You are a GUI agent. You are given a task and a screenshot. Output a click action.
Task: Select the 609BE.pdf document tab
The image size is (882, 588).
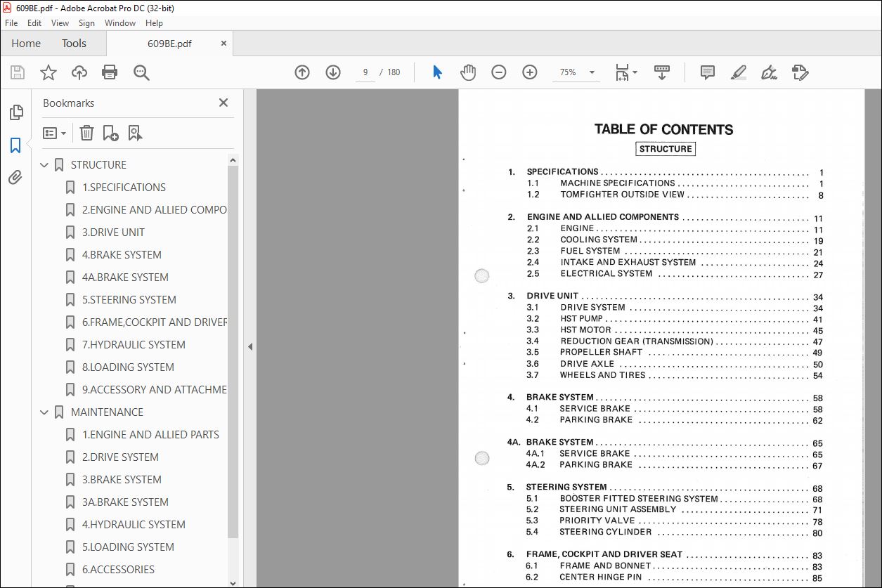pos(169,44)
